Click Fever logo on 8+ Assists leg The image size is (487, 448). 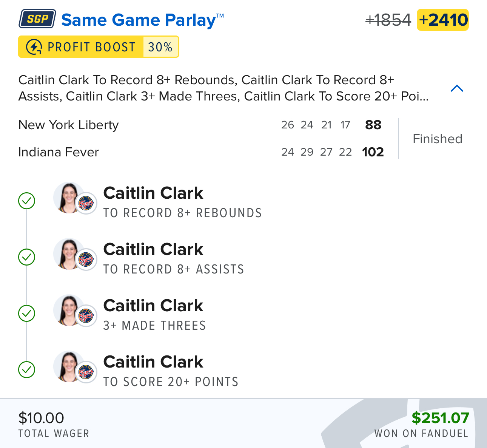coord(86,260)
